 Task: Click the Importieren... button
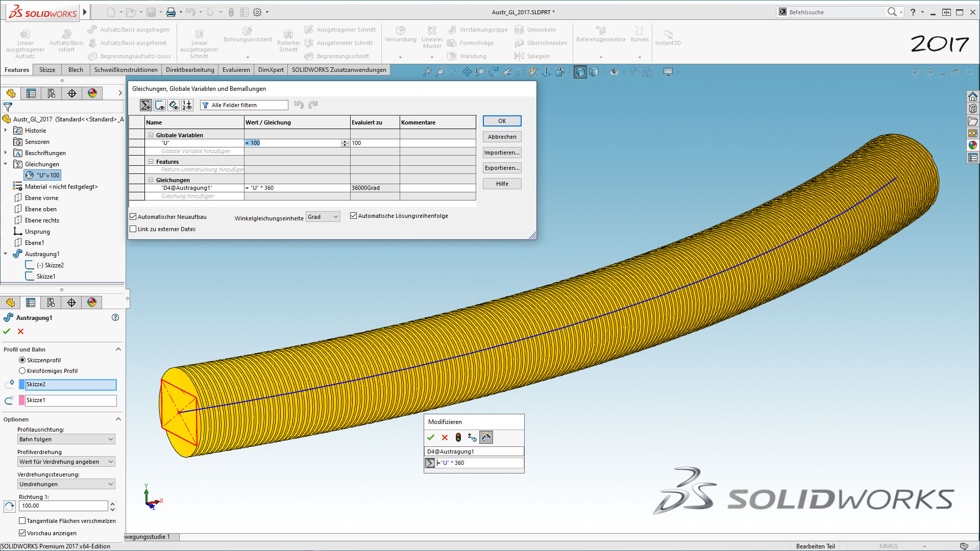tap(502, 153)
